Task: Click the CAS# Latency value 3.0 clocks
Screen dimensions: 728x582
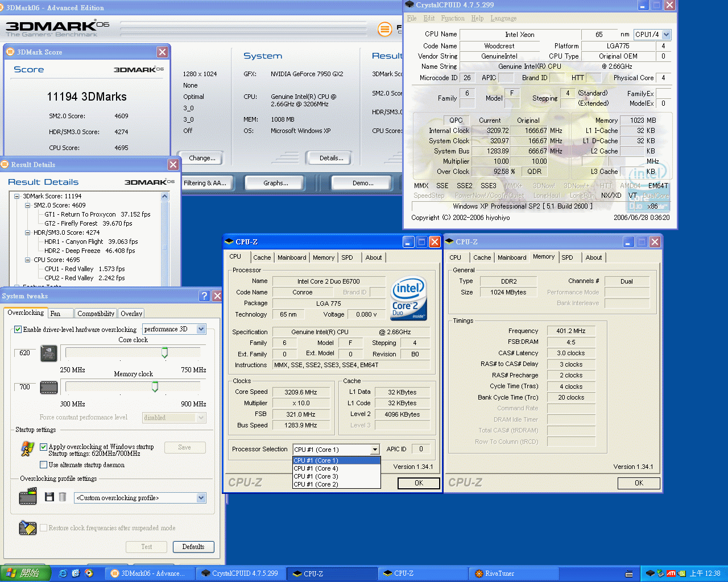Action: (x=571, y=353)
